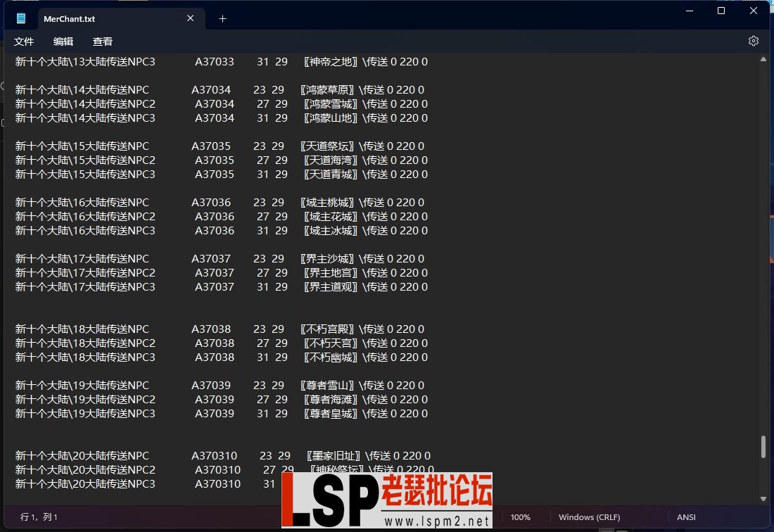Image resolution: width=774 pixels, height=532 pixels.
Task: Click the text 〖不朽幽城〗
Action: click(x=331, y=357)
